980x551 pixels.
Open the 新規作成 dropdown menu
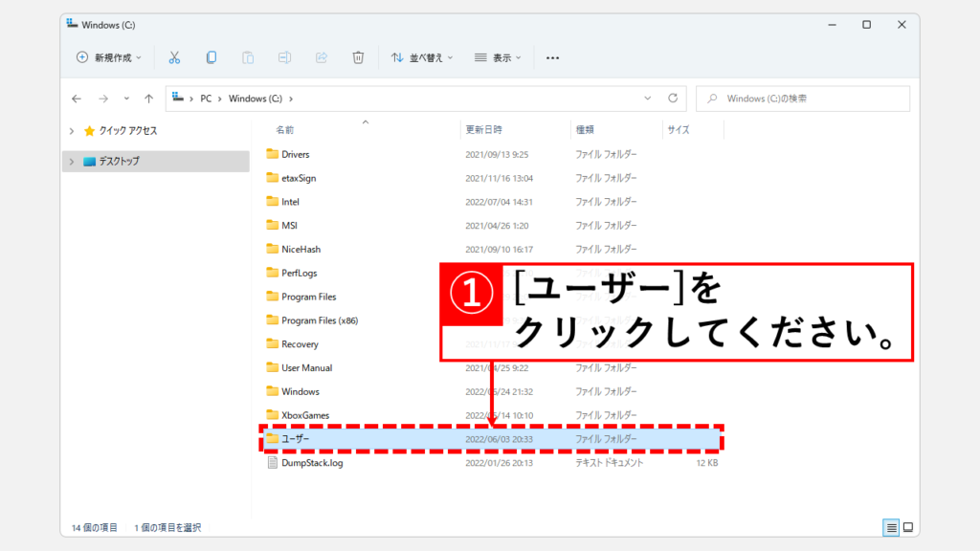point(108,57)
